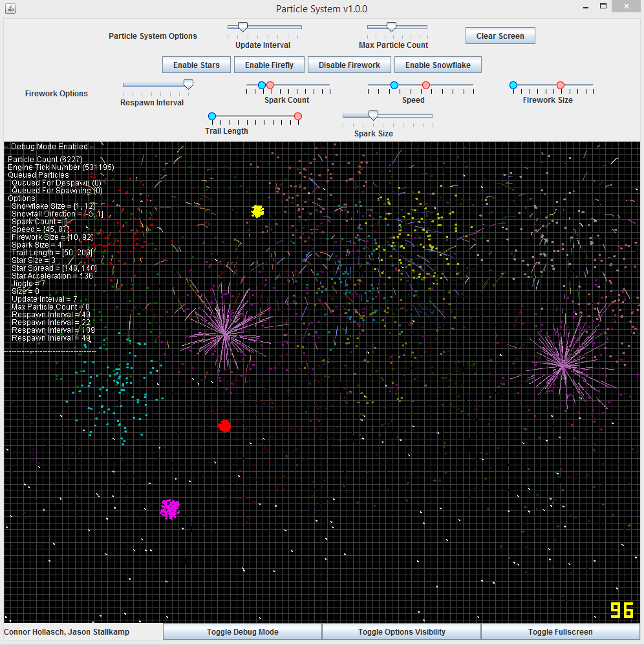This screenshot has height=645, width=644.
Task: Click the red firework shell on canvas
Action: click(x=224, y=426)
